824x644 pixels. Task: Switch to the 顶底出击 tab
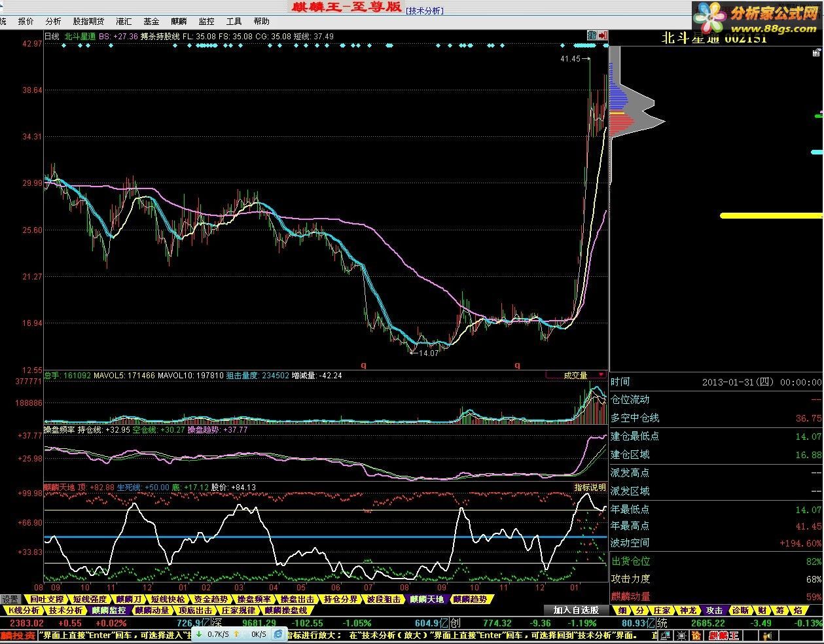tap(195, 610)
